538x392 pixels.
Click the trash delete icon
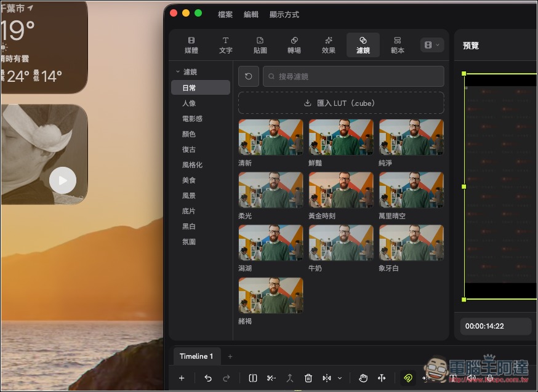click(308, 378)
